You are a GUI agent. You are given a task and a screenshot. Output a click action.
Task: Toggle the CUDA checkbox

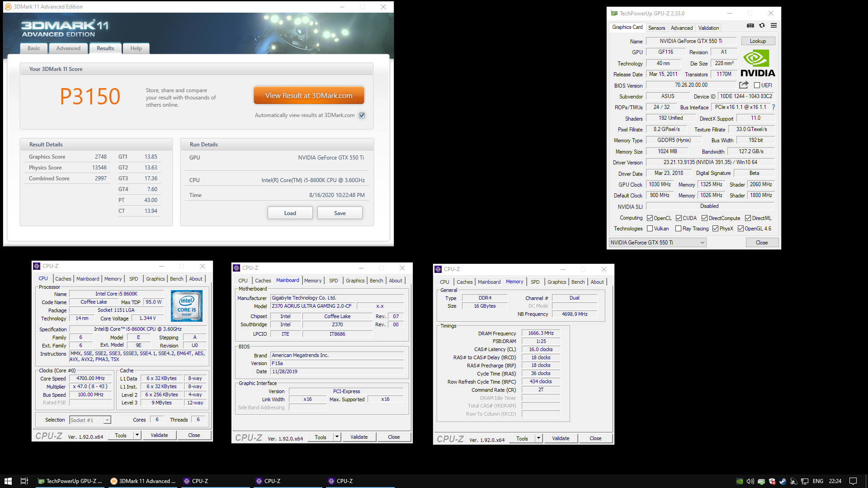(679, 218)
